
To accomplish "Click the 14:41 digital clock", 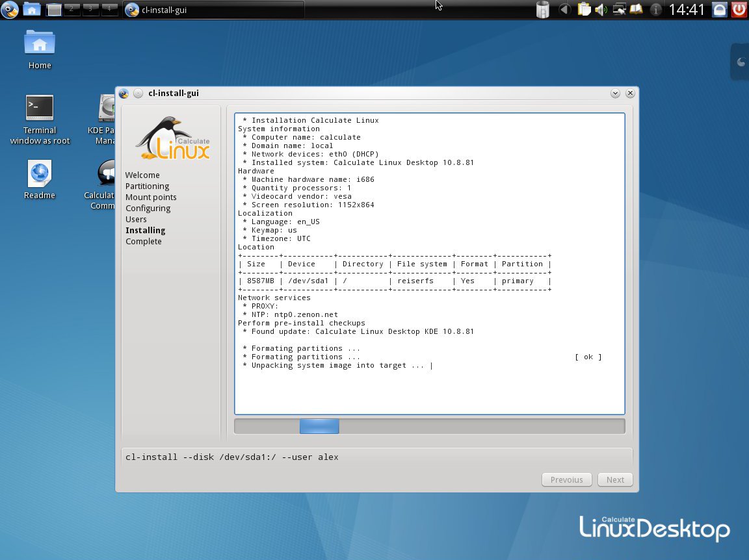I will click(687, 10).
